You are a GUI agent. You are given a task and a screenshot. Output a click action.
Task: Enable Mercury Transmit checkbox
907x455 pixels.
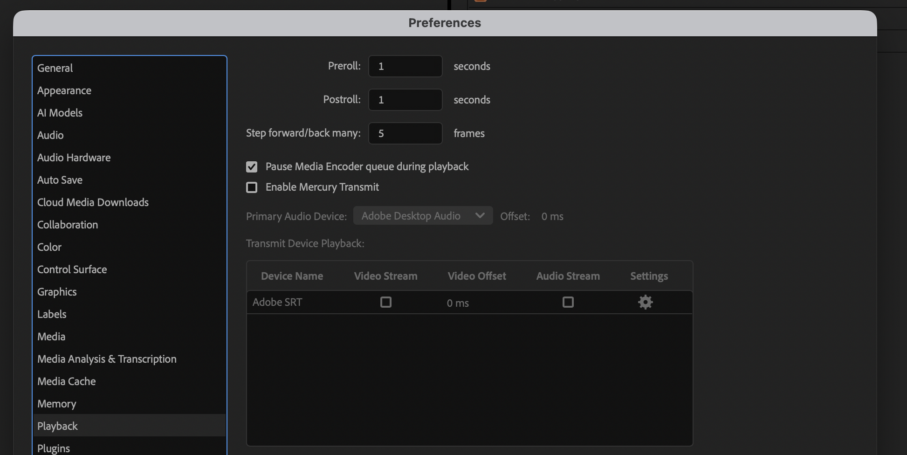(252, 187)
